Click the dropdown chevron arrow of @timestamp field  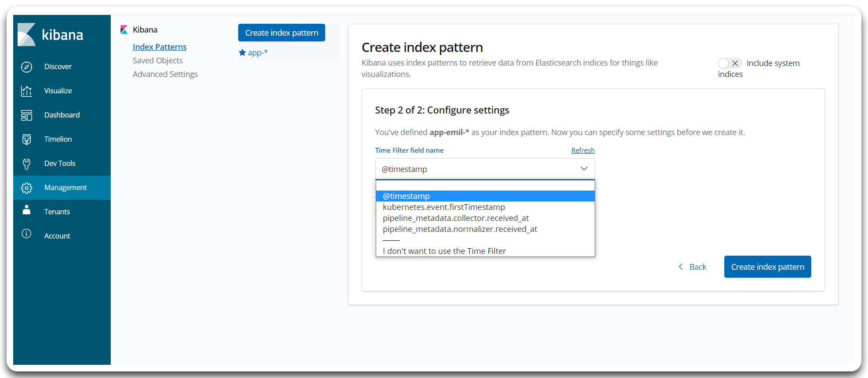[x=584, y=169]
